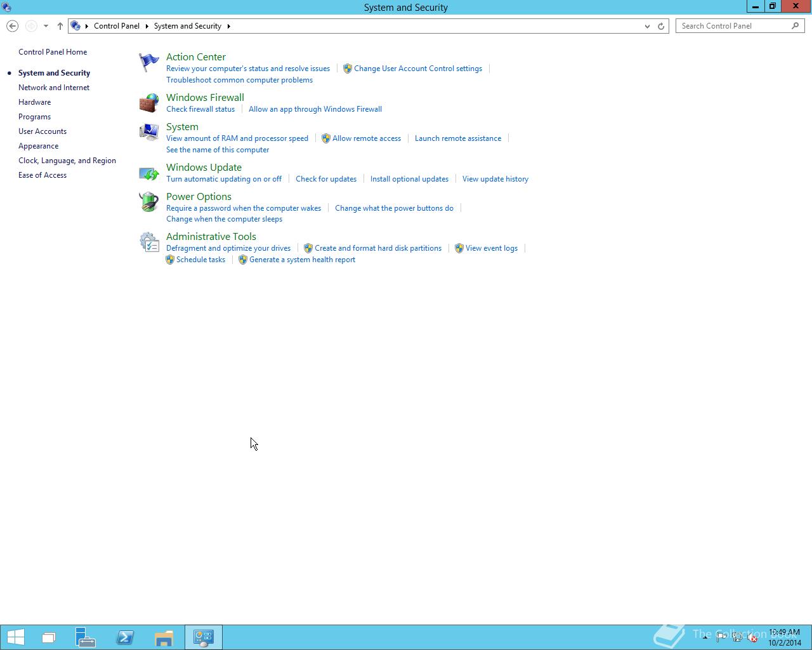
Task: Open the Windows Firewall heading
Action: (x=205, y=98)
